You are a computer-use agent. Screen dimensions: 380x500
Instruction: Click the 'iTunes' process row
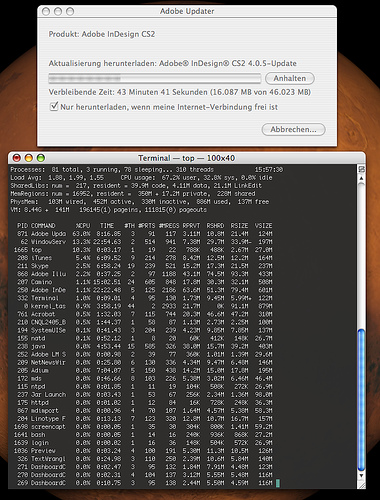coord(144,258)
